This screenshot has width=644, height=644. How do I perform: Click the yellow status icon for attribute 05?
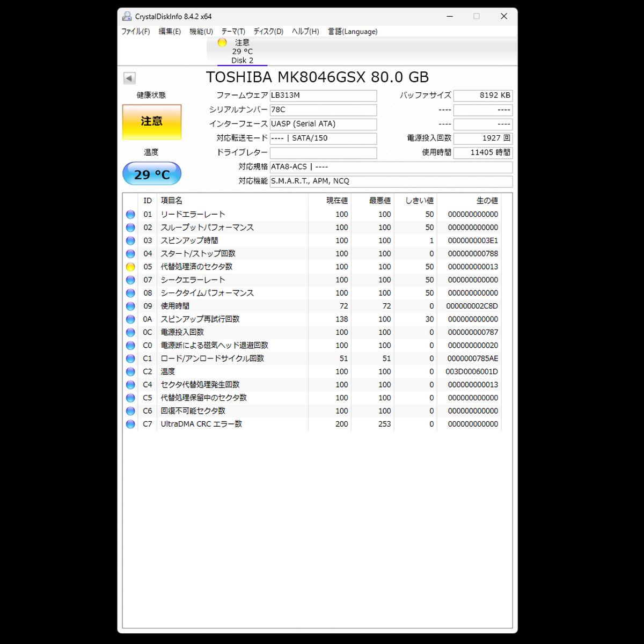point(130,267)
